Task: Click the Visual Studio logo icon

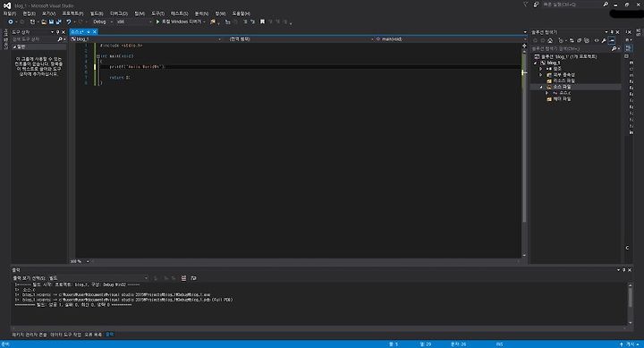Action: (7, 5)
